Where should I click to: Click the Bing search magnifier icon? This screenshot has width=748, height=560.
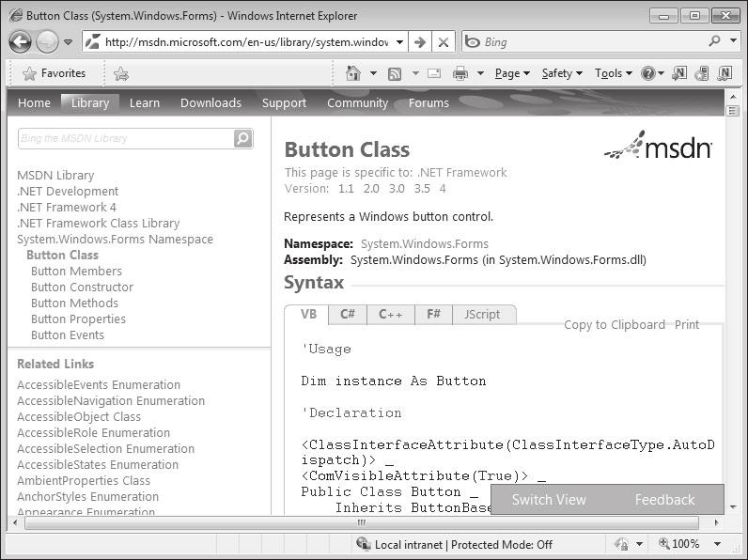click(x=714, y=41)
